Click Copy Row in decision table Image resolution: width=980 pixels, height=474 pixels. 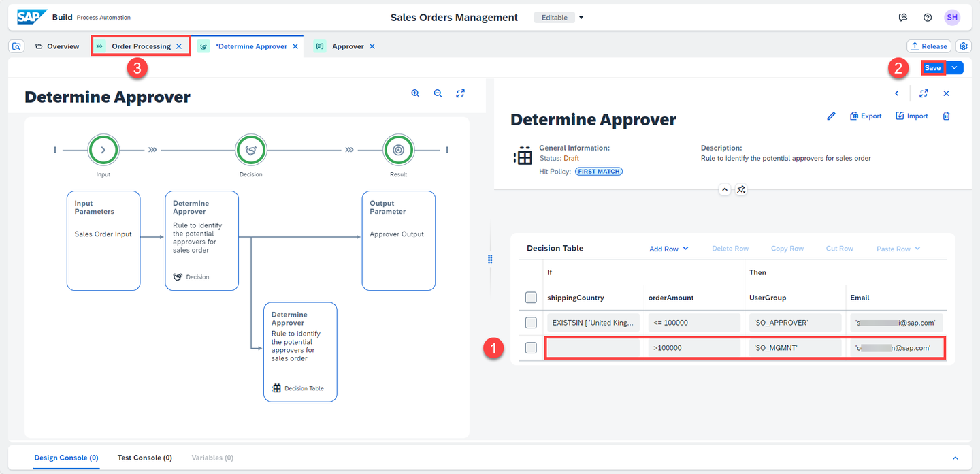tap(787, 249)
